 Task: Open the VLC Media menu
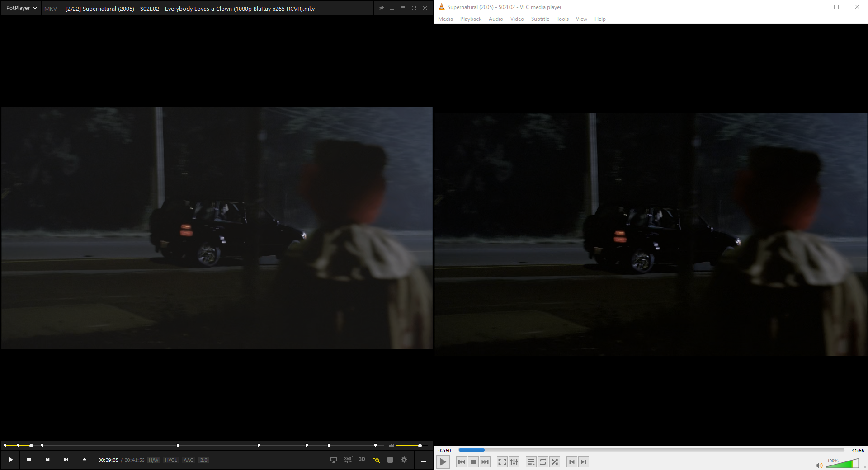pyautogui.click(x=445, y=19)
